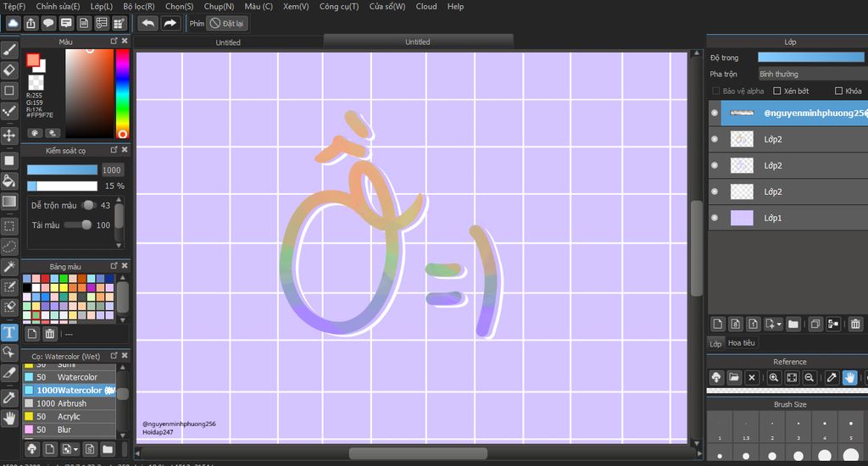Screen dimensions: 868x466
Task: Click the Đặt lại button
Action: tap(227, 23)
